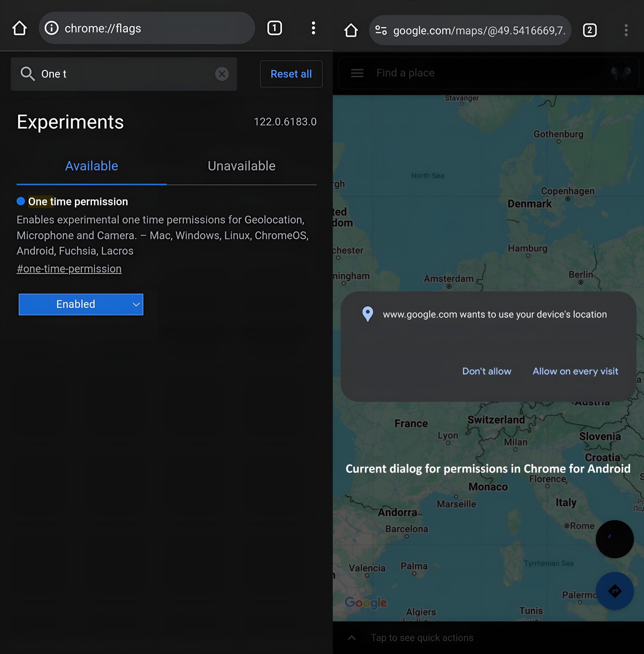
Task: Tap Don't allow in the location dialog
Action: point(486,371)
